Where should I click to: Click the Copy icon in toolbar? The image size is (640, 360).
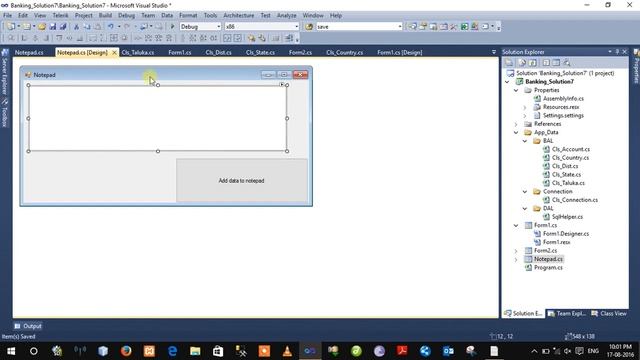click(x=87, y=27)
